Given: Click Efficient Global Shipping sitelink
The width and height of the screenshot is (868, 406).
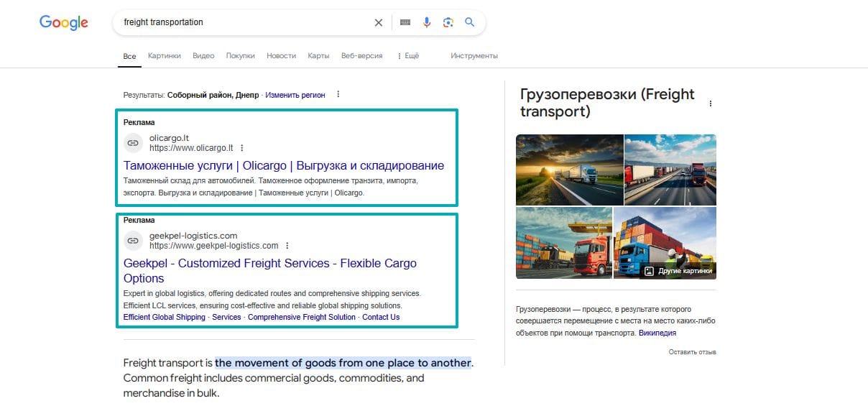Looking at the screenshot, I should (165, 317).
